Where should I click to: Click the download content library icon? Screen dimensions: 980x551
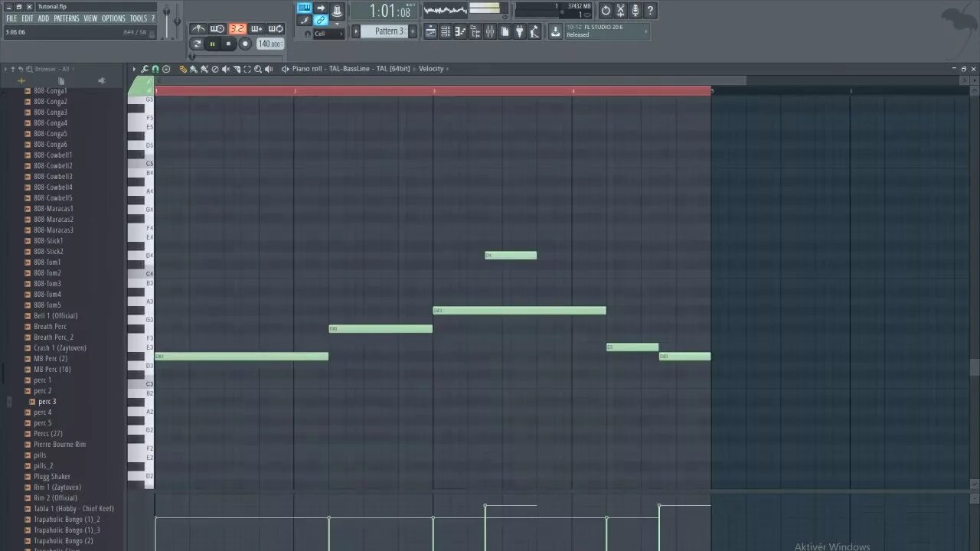click(556, 31)
